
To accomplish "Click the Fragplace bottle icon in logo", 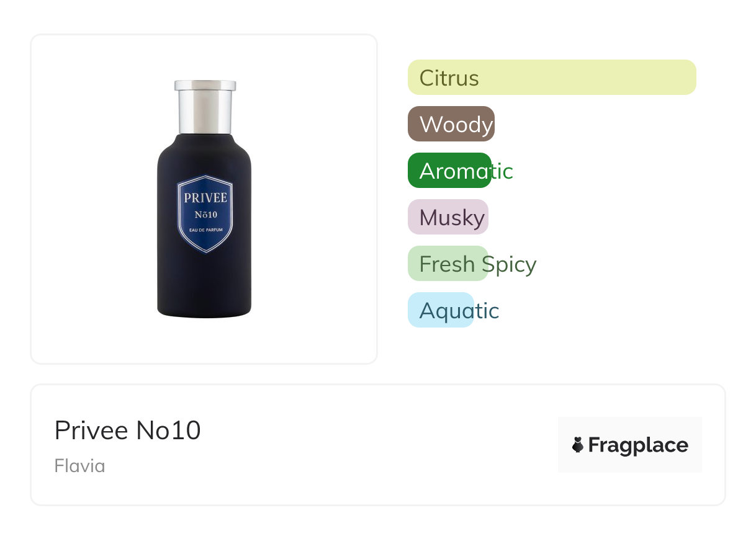I will [578, 445].
